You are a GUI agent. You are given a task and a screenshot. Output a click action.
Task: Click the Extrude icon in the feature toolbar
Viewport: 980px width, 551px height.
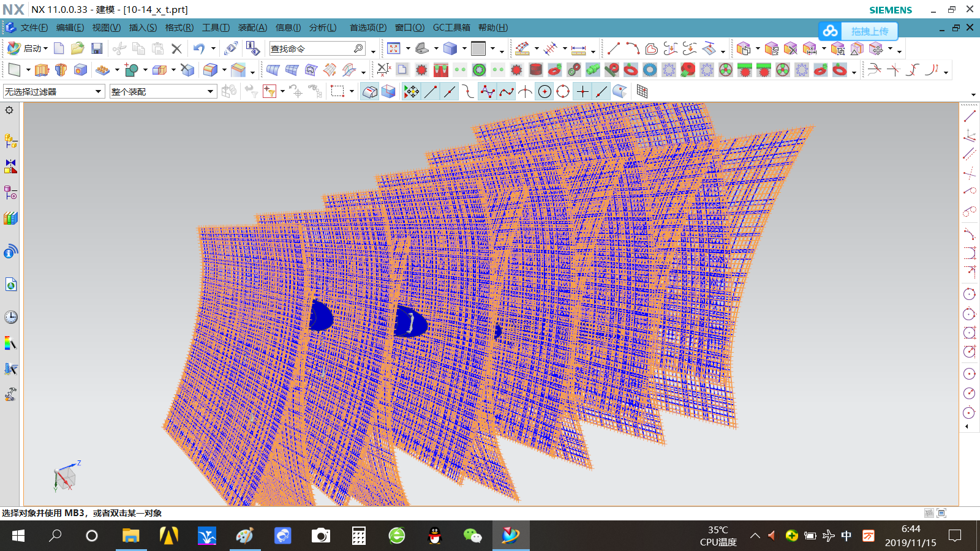point(42,70)
